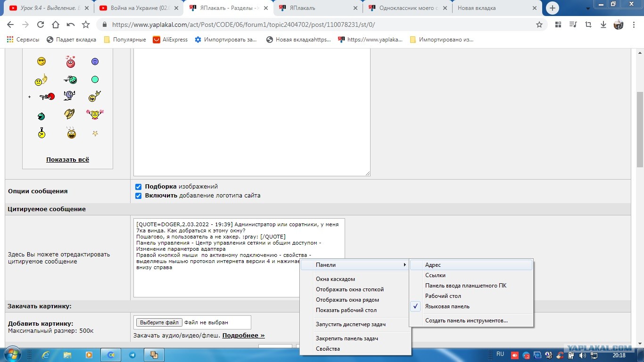Open Windows Explorer folder on the taskbar
This screenshot has height=362, width=644.
67,355
